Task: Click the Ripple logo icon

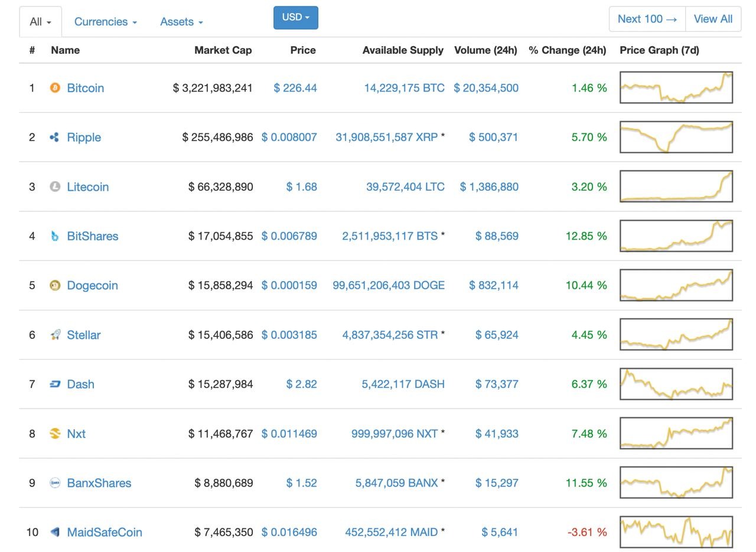Action: click(x=55, y=138)
